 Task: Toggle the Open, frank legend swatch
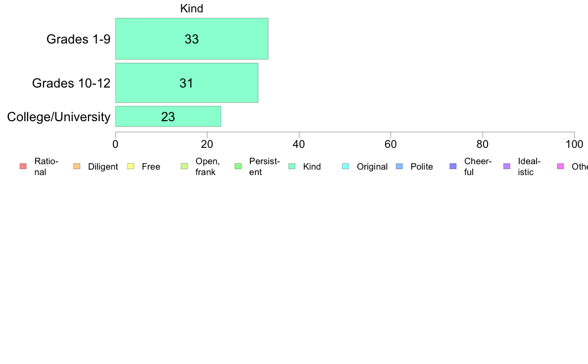point(184,167)
